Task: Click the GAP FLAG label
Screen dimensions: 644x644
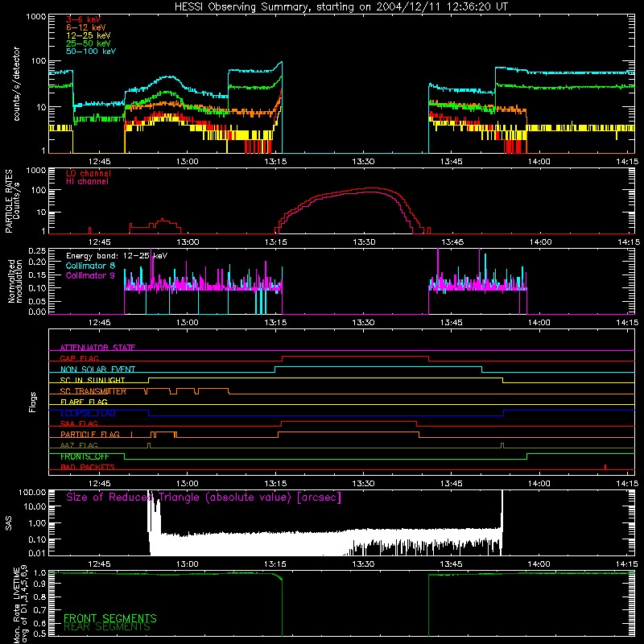Action: coord(79,358)
